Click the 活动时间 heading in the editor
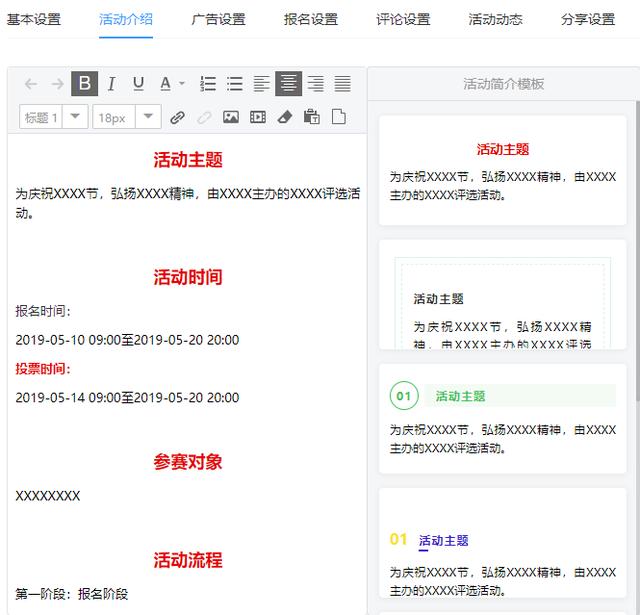Image resolution: width=640 pixels, height=615 pixels. click(x=188, y=277)
